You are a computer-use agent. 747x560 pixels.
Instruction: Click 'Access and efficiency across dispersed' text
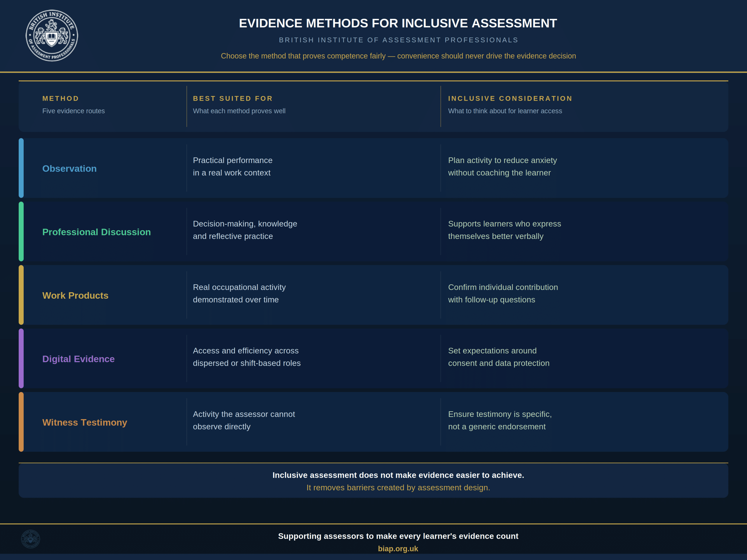(247, 357)
